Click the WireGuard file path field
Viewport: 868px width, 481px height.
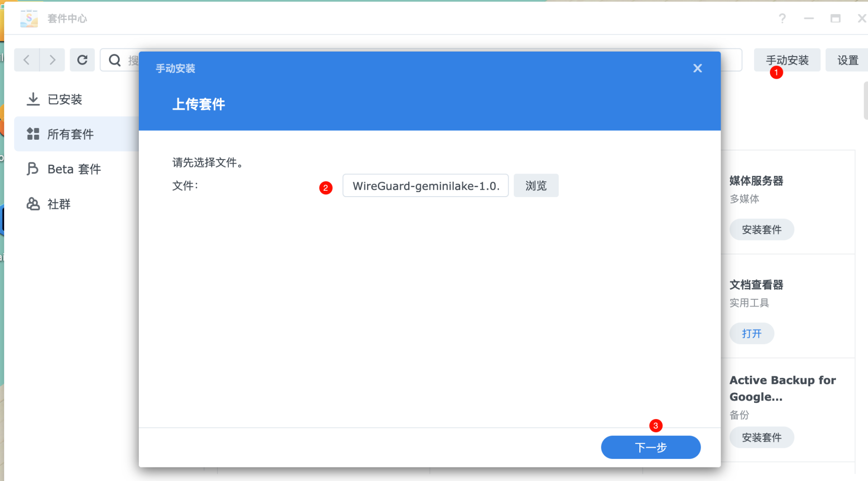(x=425, y=186)
